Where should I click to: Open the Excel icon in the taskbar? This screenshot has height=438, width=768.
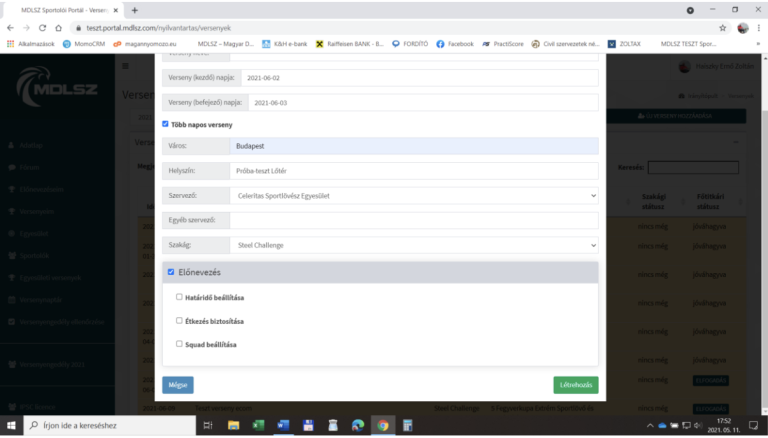click(x=257, y=425)
